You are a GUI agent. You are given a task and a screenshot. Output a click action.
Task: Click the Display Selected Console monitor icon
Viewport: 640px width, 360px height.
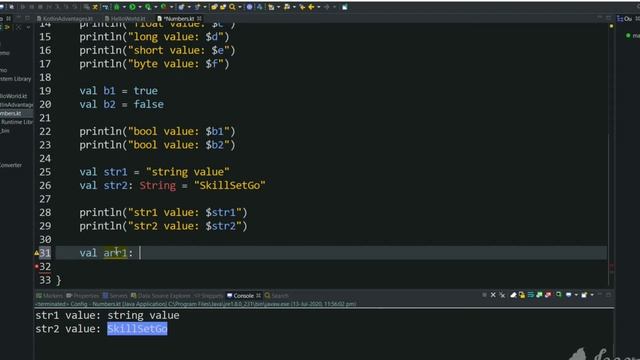click(x=569, y=295)
